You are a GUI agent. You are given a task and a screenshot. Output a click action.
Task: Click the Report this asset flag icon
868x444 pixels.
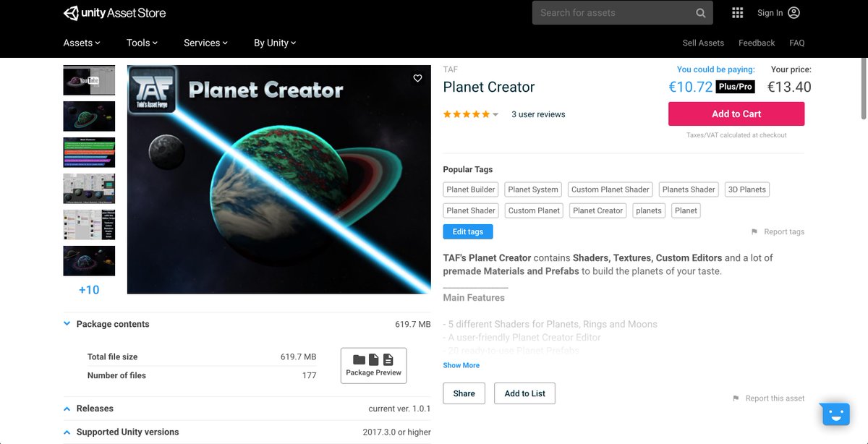[x=736, y=398]
